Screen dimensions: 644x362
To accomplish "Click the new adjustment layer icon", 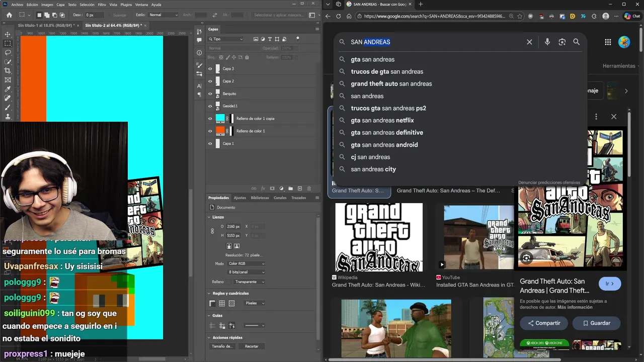I will click(x=281, y=189).
